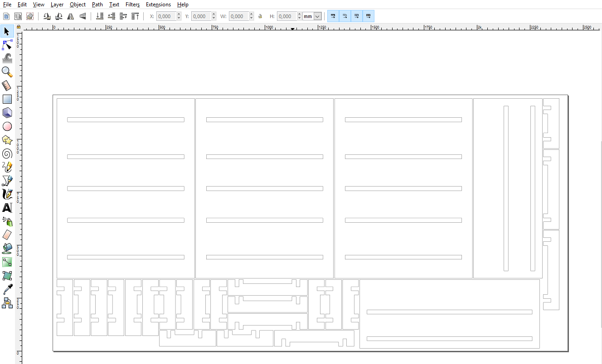This screenshot has height=364, width=602.
Task: Toggle scale stroke width option
Action: pos(333,16)
